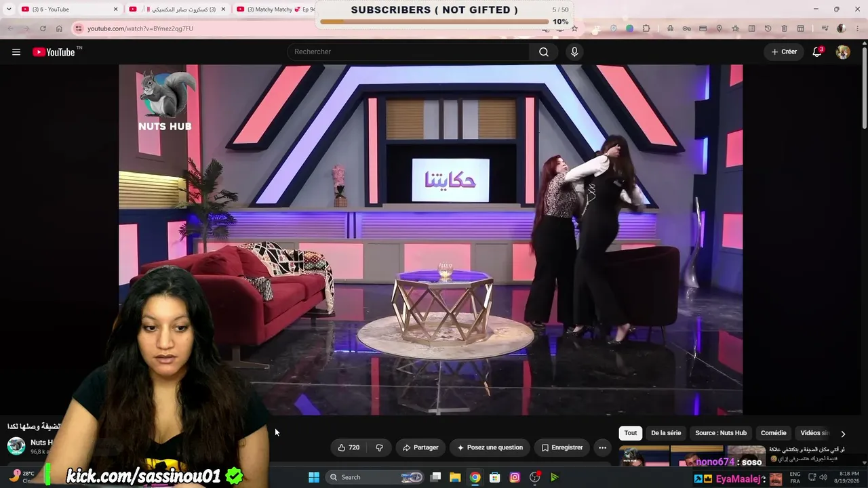Open the Nuts Hub channel avatar
The height and width of the screenshot is (488, 868).
(x=16, y=446)
